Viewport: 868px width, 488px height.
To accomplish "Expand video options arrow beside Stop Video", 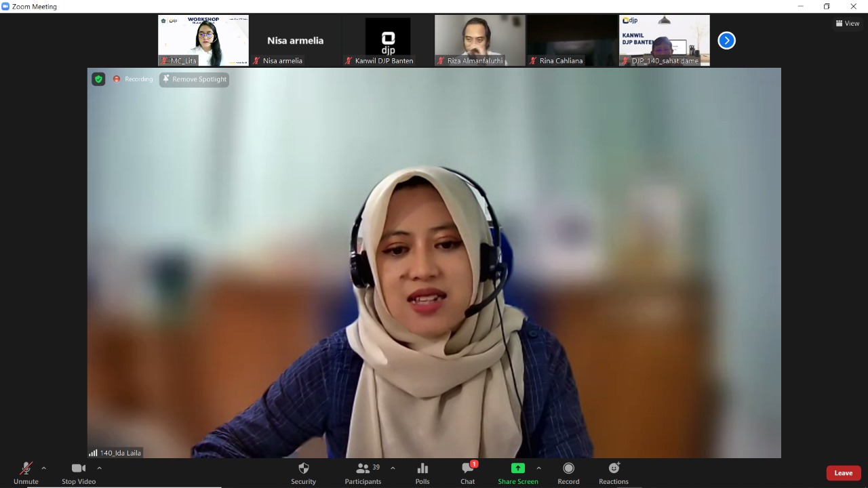I will [x=99, y=468].
